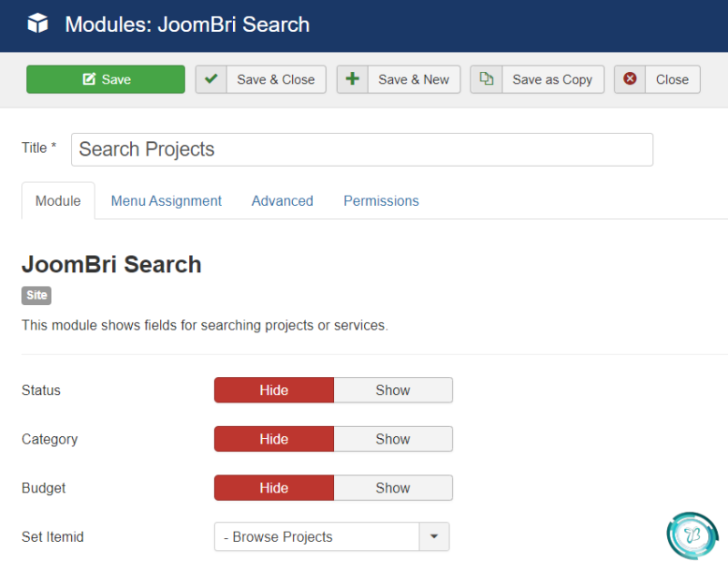Set Status to Hide
Viewport: 728px width, 570px height.
(274, 391)
